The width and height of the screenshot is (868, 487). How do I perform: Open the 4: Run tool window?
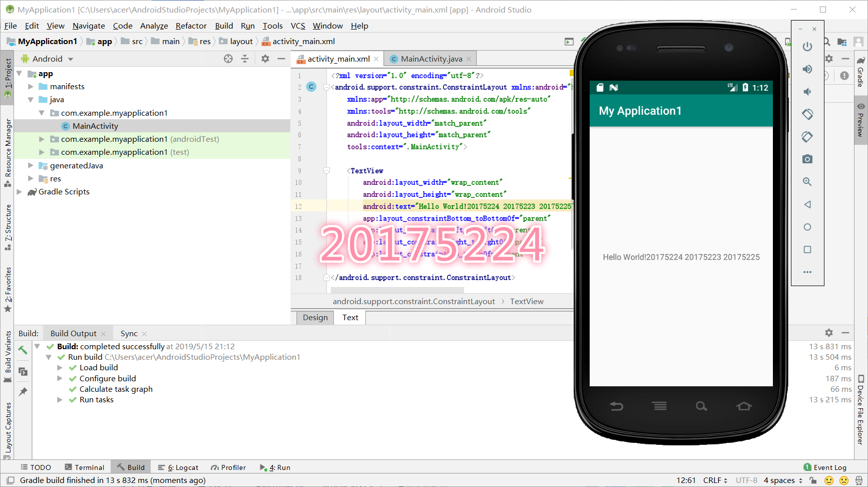(275, 467)
